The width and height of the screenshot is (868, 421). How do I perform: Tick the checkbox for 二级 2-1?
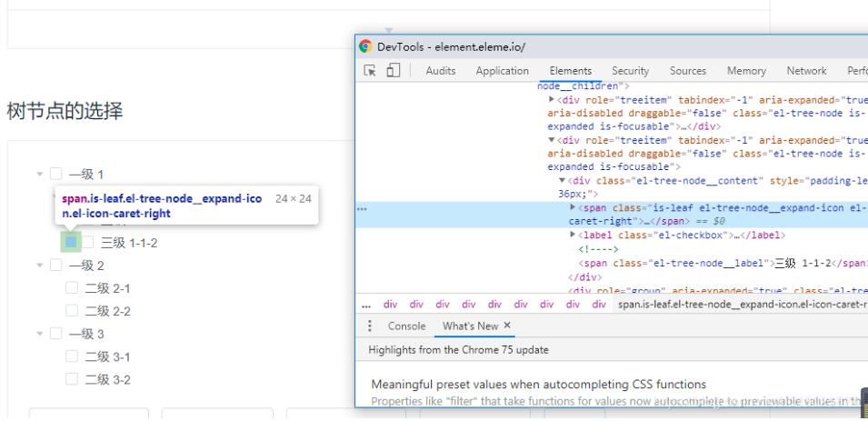72,288
